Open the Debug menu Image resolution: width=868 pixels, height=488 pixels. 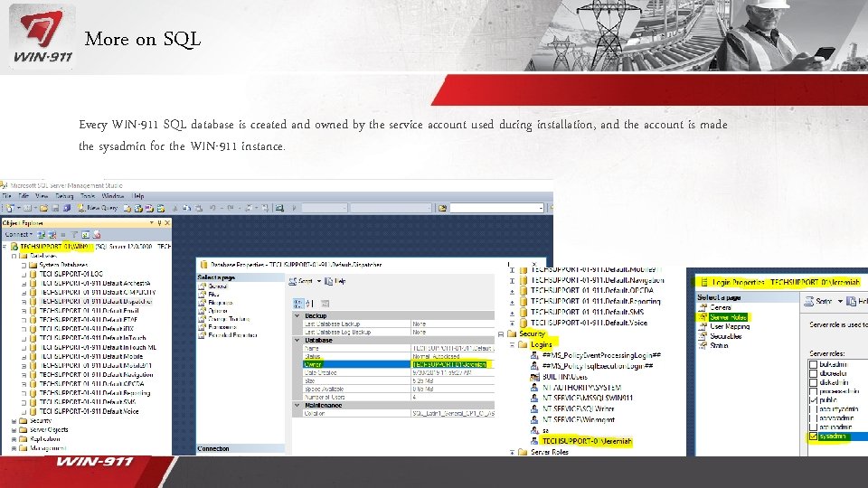pos(64,196)
